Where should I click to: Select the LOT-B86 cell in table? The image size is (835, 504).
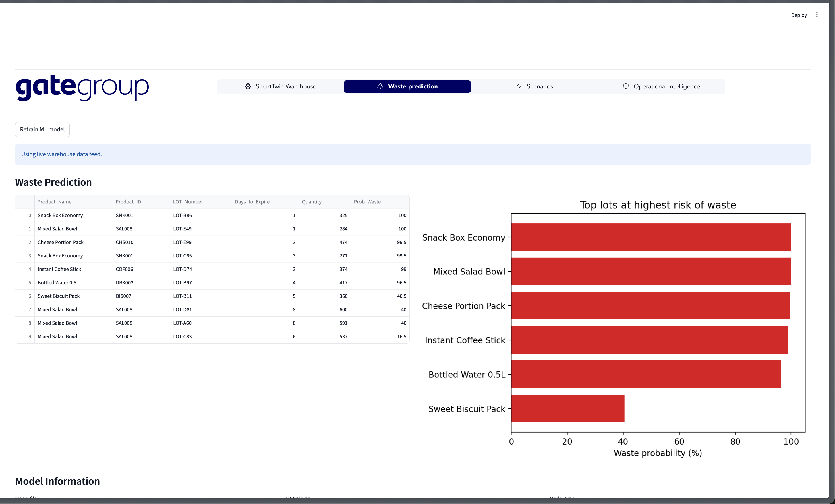click(182, 216)
